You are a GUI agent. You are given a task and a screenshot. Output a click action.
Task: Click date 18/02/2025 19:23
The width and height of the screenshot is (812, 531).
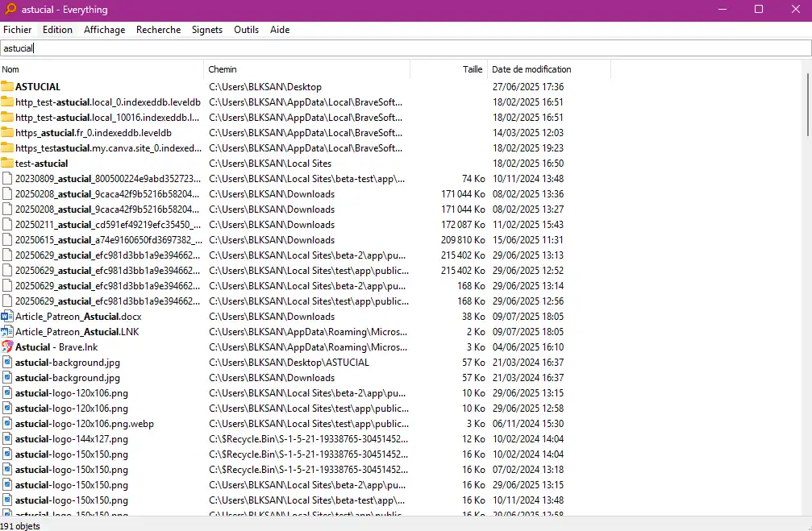coord(527,148)
